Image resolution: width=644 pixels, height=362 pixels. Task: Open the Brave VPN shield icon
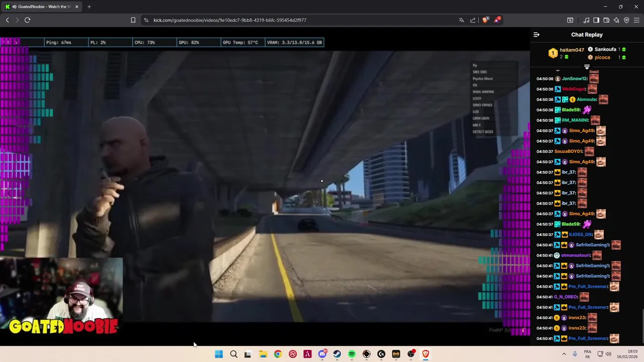[626, 20]
